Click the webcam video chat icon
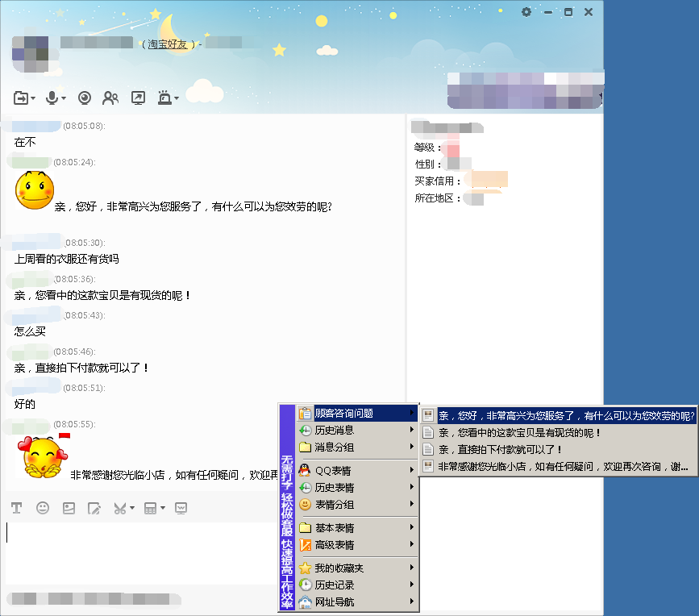Image resolution: width=699 pixels, height=616 pixels. pos(85,97)
